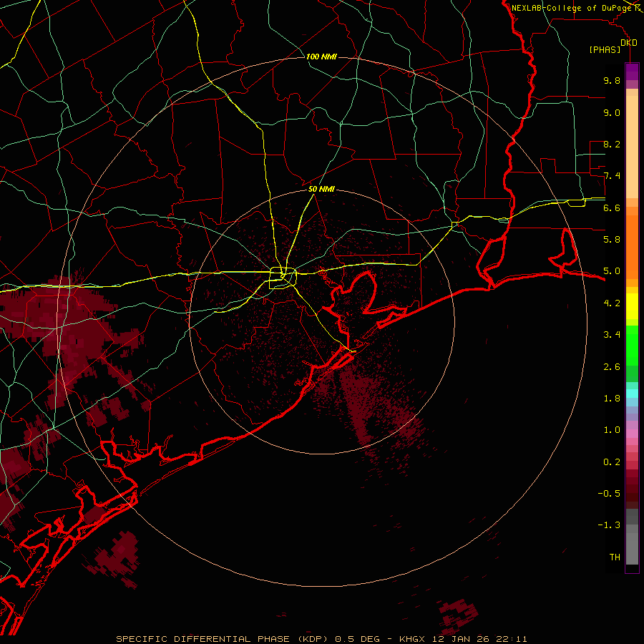Select the 7.4 scale value
Image resolution: width=644 pixels, height=644 pixels.
click(x=612, y=176)
